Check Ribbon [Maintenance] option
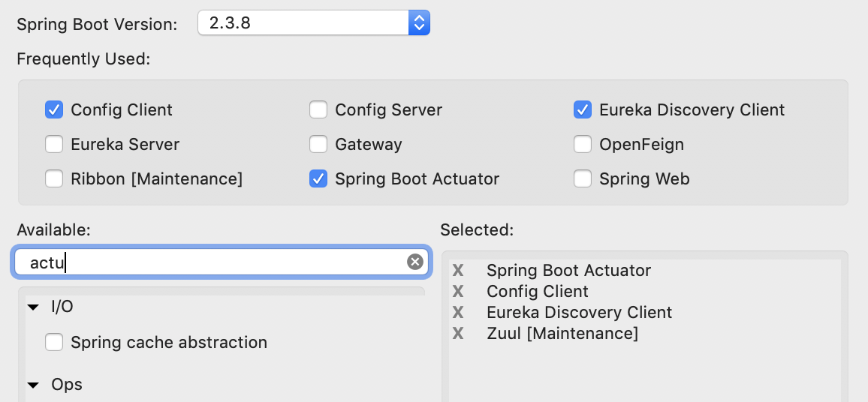Viewport: 868px width, 402px height. [54, 178]
